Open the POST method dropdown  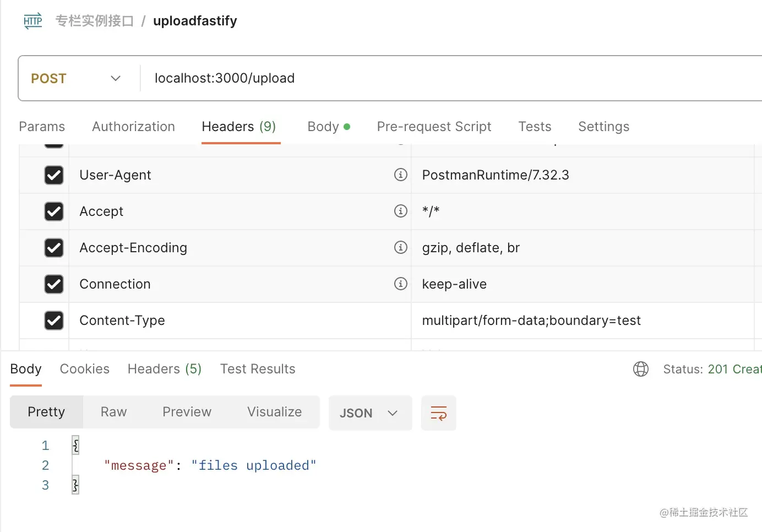[x=76, y=78]
